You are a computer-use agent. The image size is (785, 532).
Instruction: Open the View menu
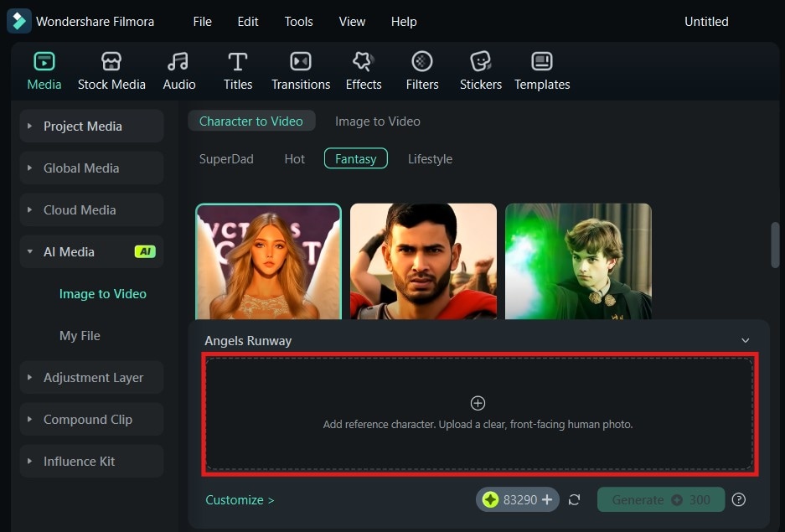coord(352,22)
